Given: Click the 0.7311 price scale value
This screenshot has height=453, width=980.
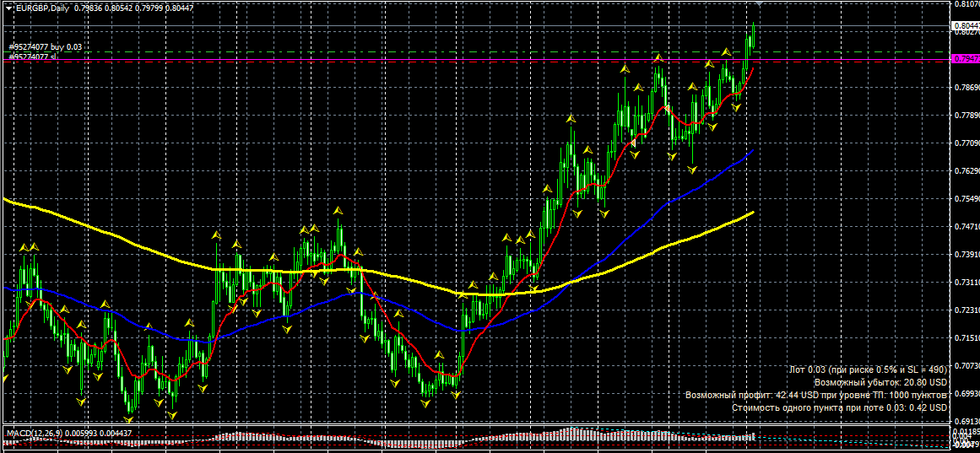Looking at the screenshot, I should (966, 283).
